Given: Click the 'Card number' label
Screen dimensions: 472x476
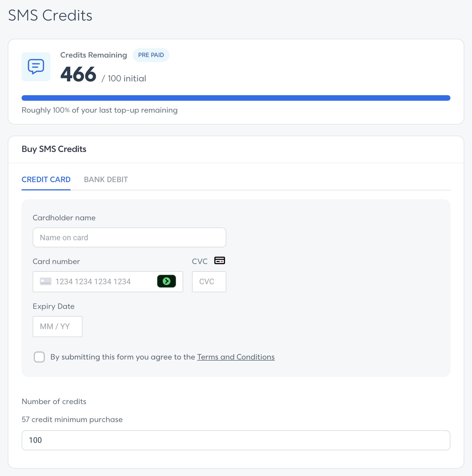Looking at the screenshot, I should pyautogui.click(x=56, y=262).
